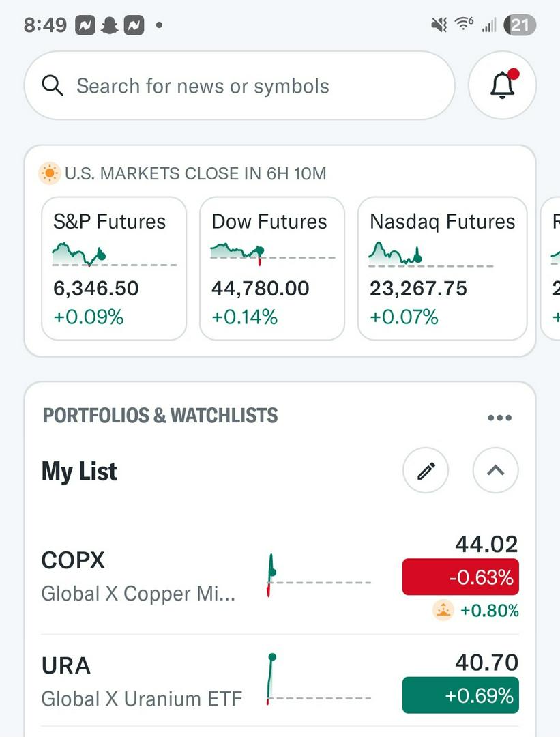Toggle URA green +0.69% change badge
The image size is (560, 737).
coord(460,695)
